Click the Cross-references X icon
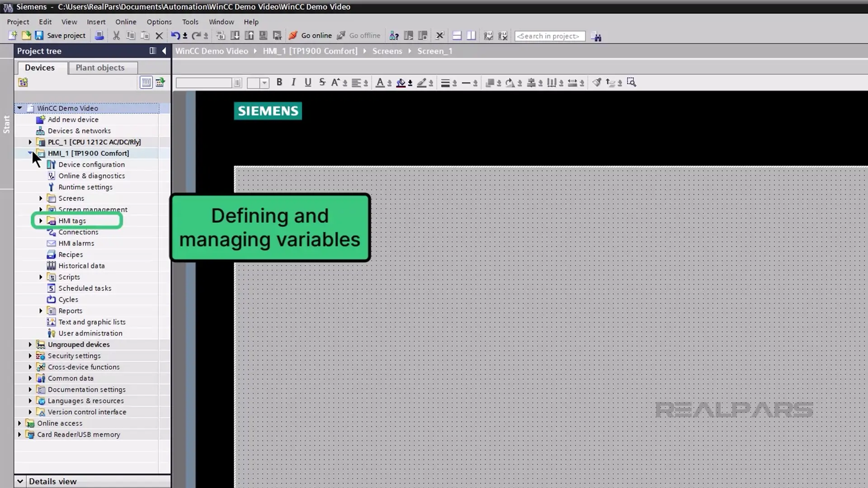 point(440,36)
